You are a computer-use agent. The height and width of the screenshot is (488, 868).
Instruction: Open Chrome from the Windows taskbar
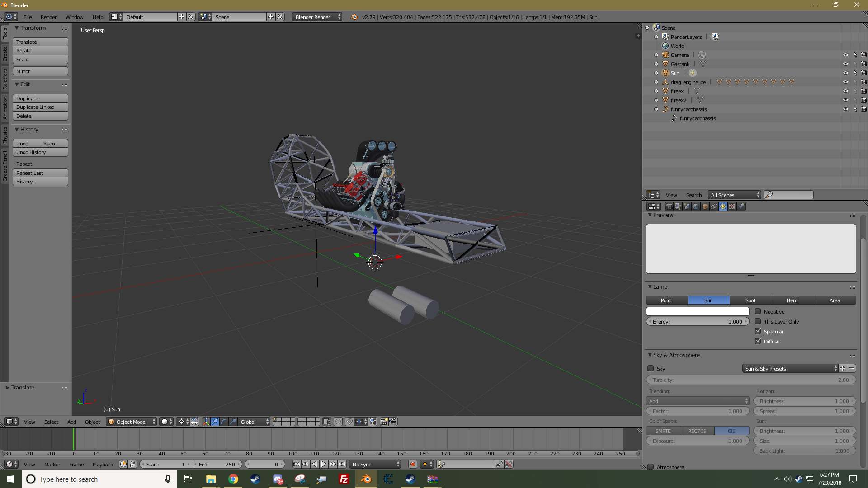[x=233, y=479]
